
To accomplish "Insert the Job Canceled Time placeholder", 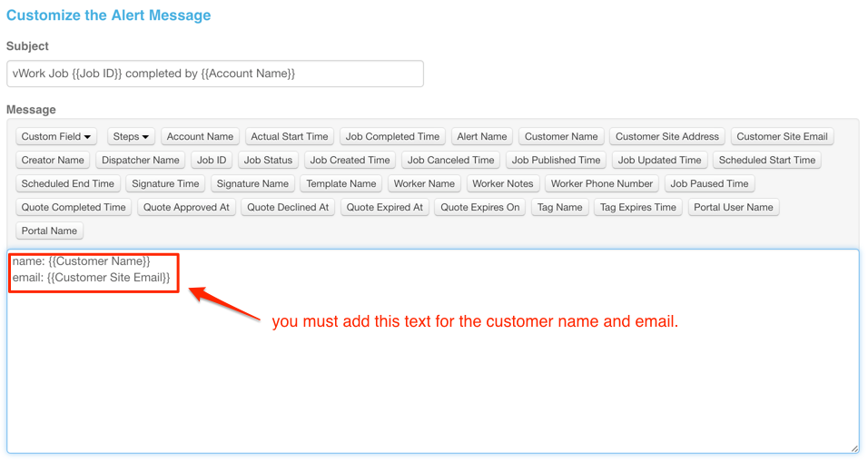I will (x=450, y=161).
